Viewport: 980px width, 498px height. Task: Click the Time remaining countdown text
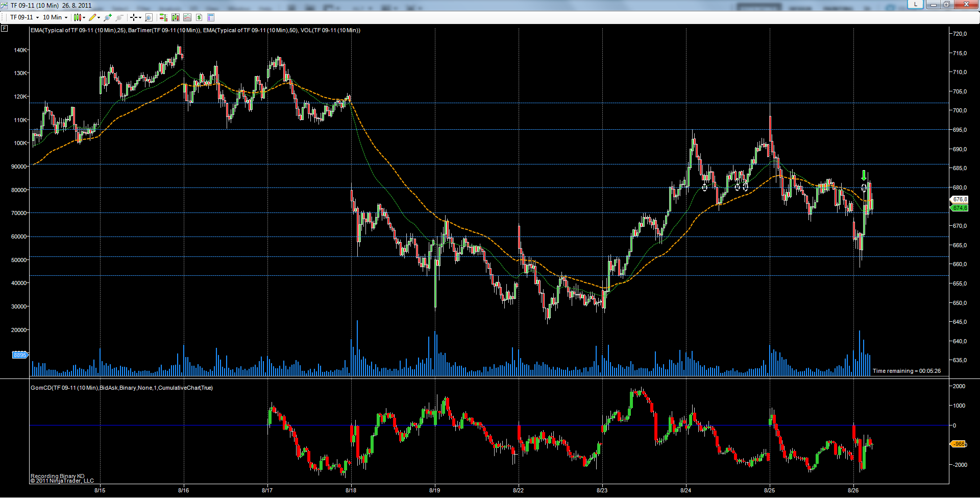(906, 371)
